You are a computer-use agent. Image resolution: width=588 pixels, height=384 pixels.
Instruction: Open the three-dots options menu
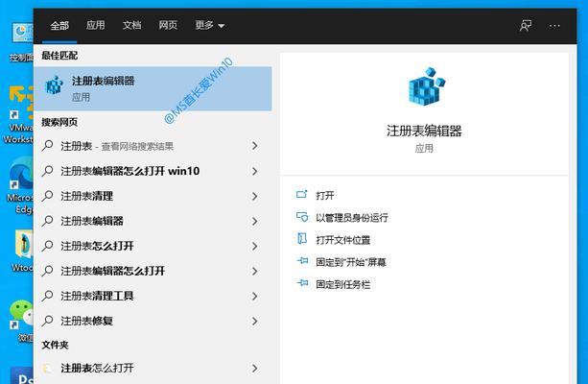[554, 26]
